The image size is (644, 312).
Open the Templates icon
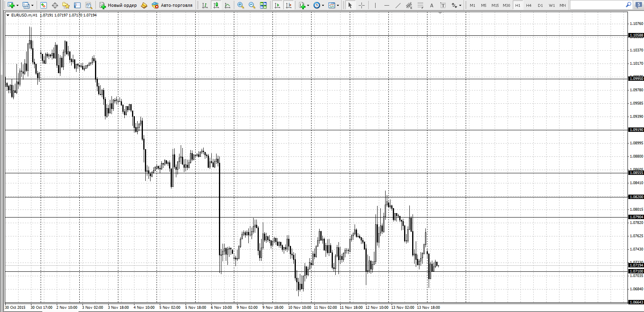tap(332, 5)
